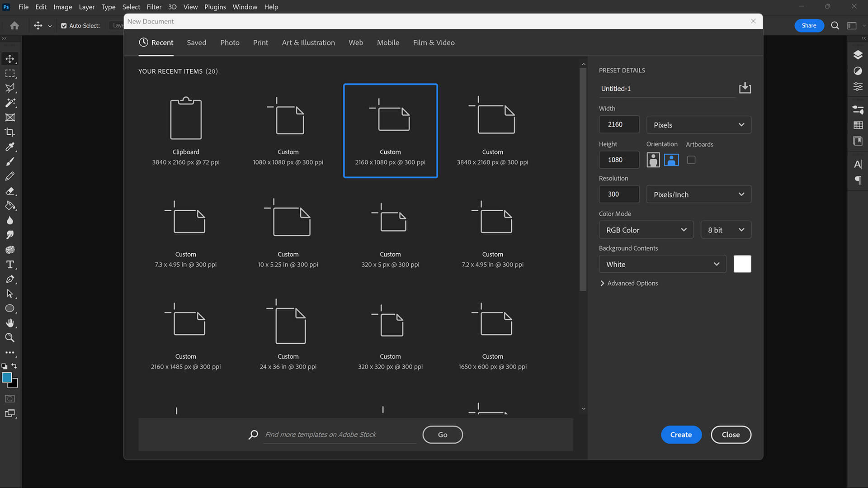Choose portrait orientation
Viewport: 868px width, 488px height.
[x=653, y=160]
